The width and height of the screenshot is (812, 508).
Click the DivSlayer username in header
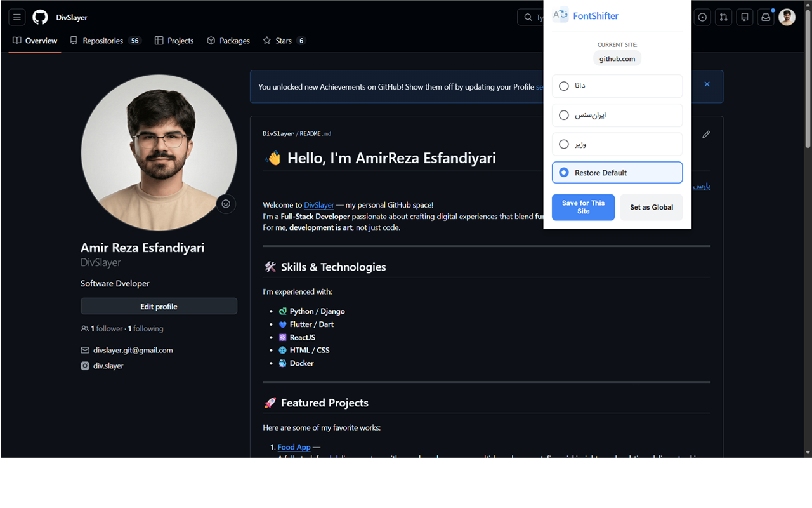72,17
